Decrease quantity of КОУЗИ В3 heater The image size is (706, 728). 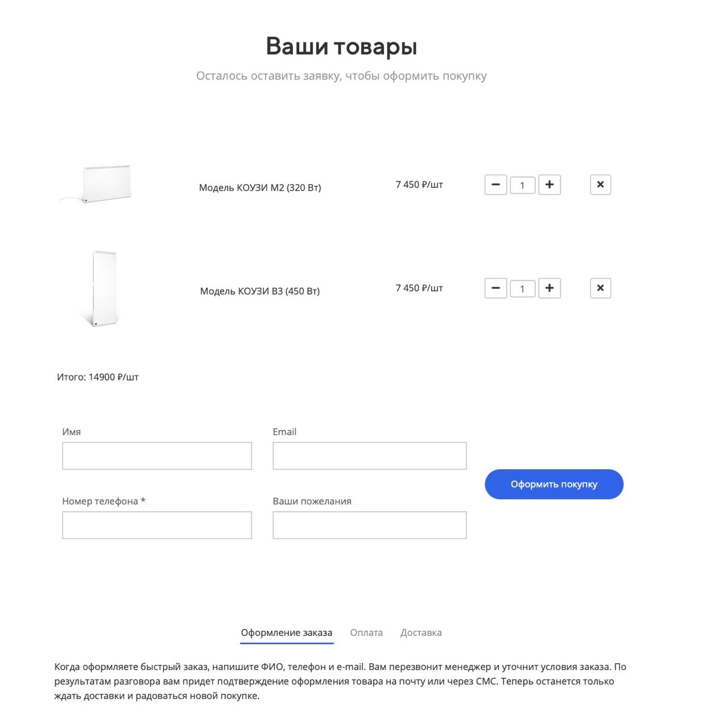(496, 288)
